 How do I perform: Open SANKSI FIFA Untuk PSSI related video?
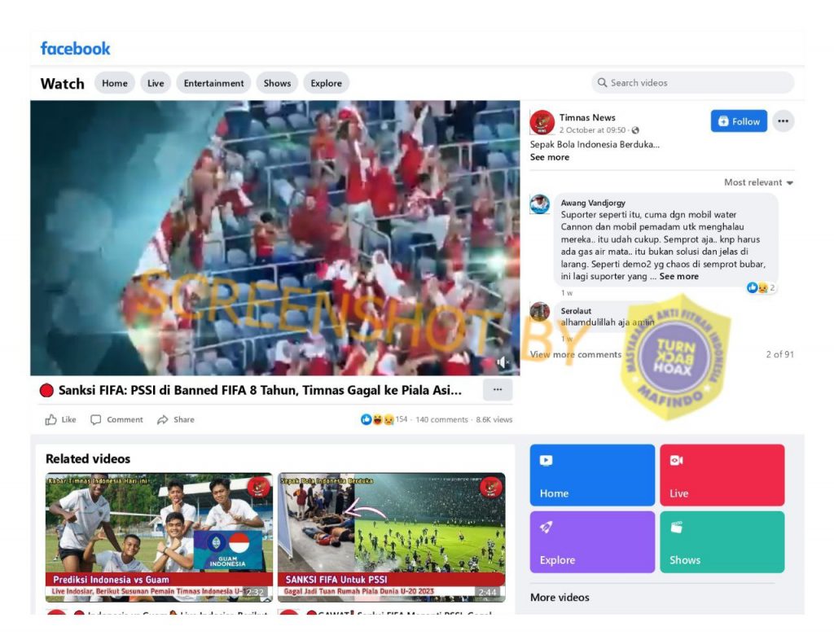[392, 537]
